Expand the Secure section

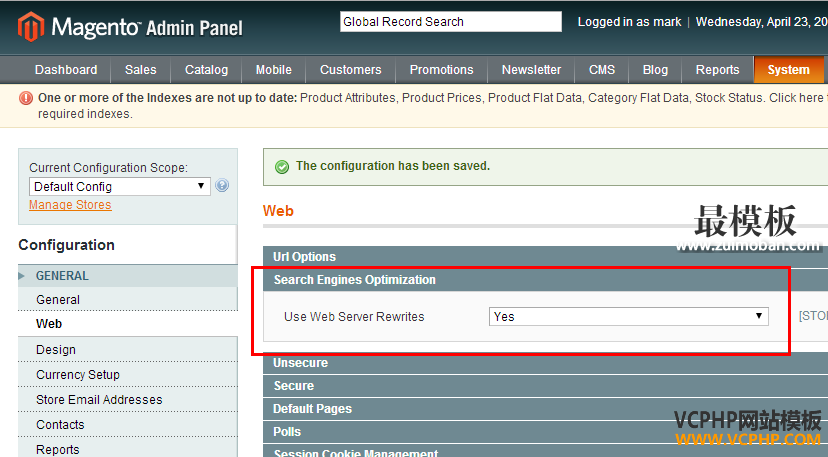545,386
